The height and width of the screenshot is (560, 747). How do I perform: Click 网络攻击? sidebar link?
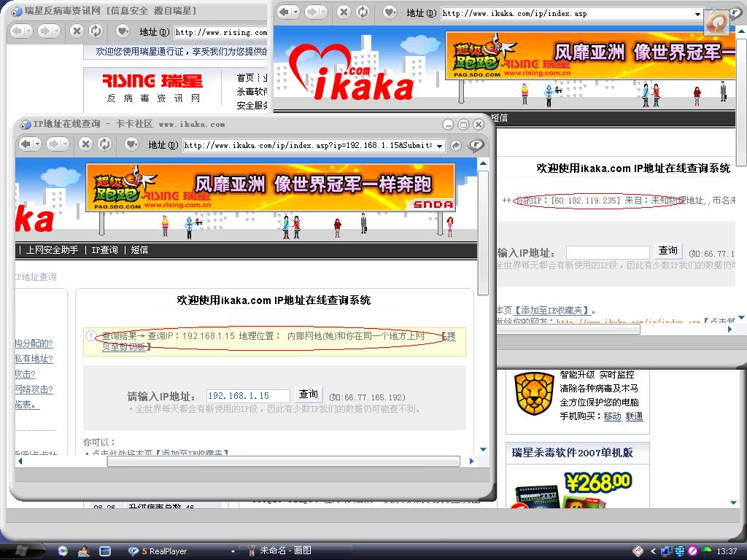(x=34, y=389)
